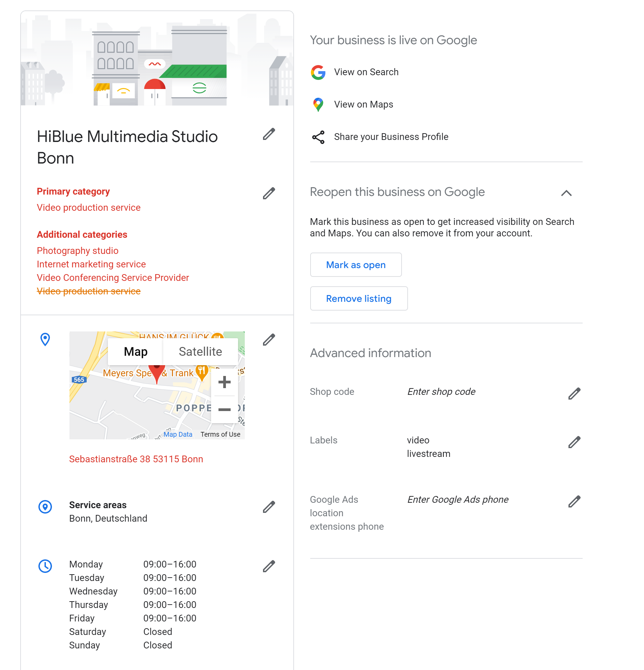The width and height of the screenshot is (644, 670).
Task: Collapse Reopen this business section
Action: click(566, 193)
